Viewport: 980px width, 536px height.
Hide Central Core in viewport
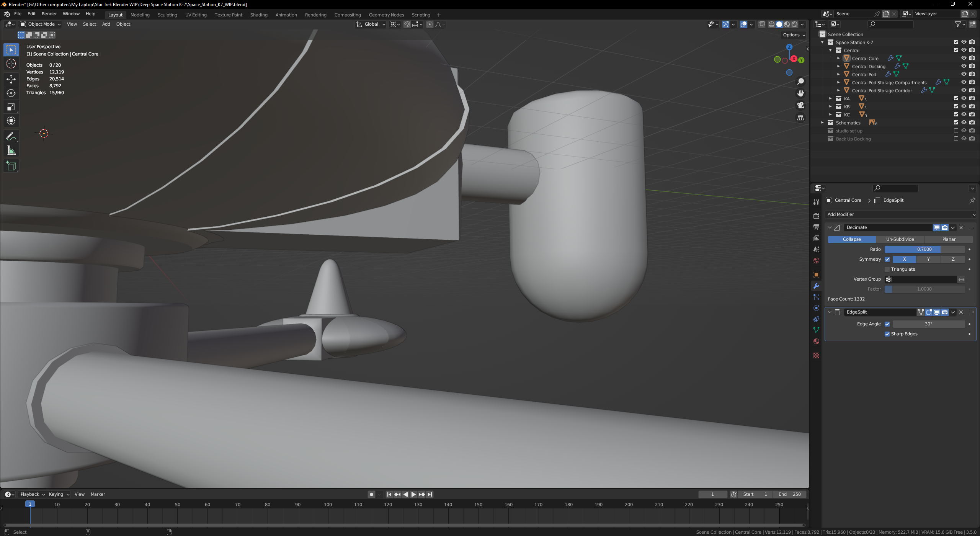point(964,58)
